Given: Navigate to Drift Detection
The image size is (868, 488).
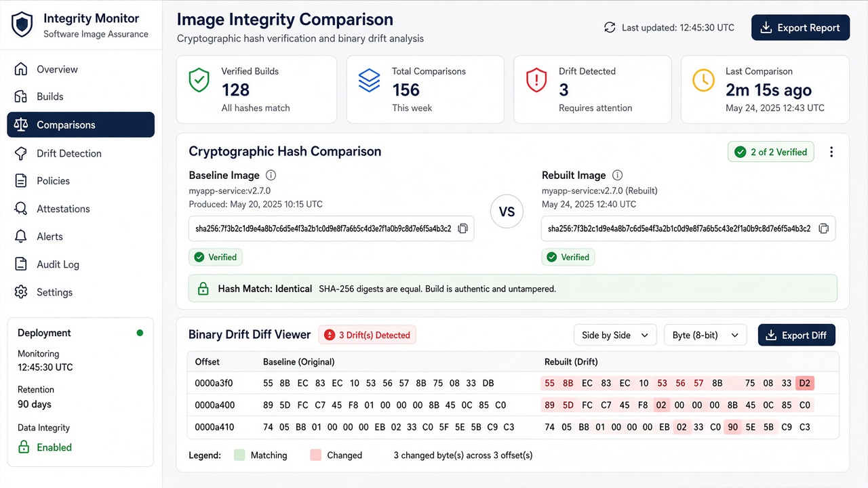Looking at the screenshot, I should coord(81,153).
